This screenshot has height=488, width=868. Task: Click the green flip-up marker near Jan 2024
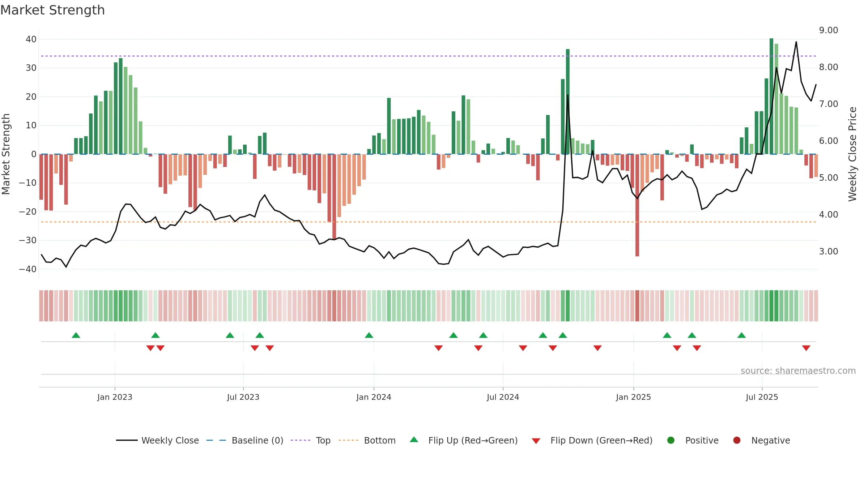pos(369,335)
